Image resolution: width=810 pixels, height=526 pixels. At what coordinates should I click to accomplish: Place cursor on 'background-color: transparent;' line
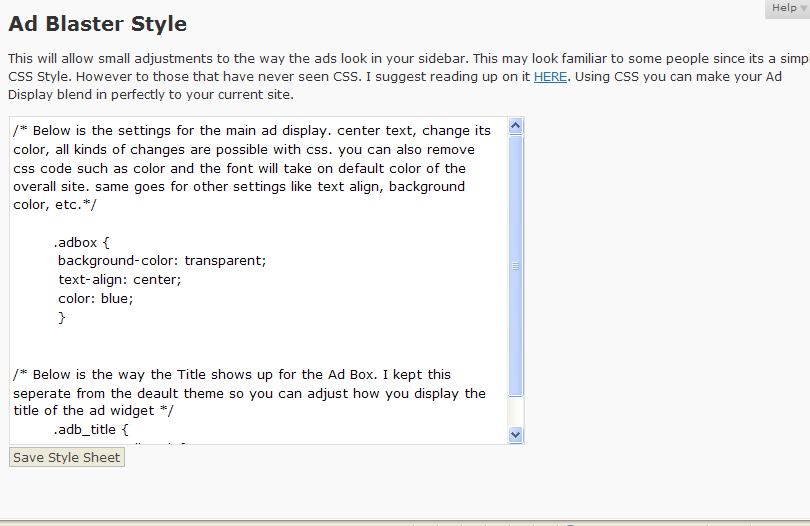coord(162,260)
